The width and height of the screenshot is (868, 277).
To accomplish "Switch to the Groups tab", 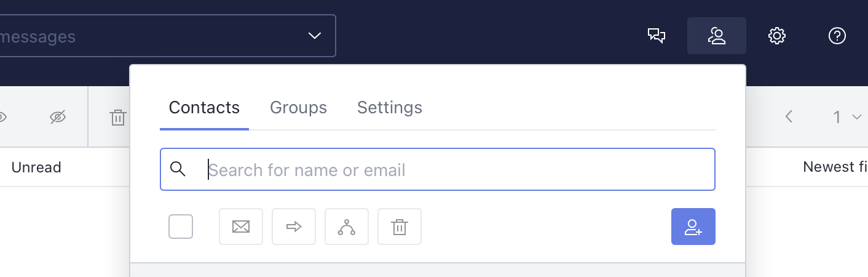I will 298,108.
